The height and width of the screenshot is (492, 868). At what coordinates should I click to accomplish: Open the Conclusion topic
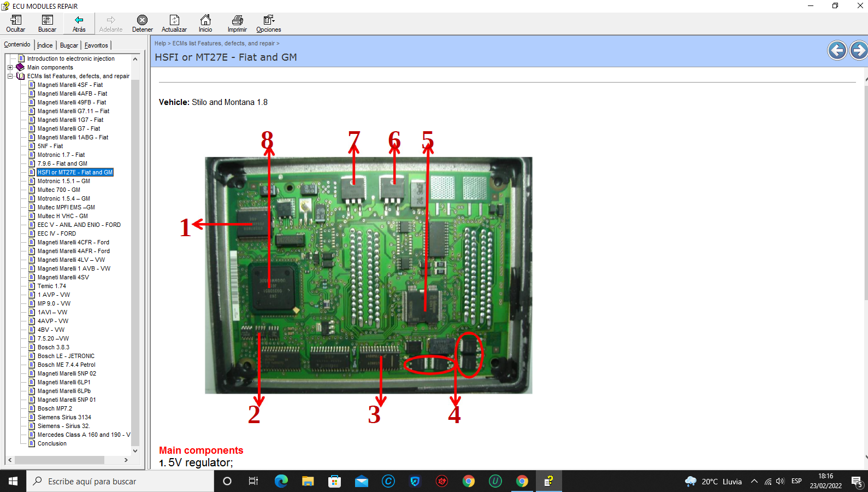pyautogui.click(x=52, y=443)
